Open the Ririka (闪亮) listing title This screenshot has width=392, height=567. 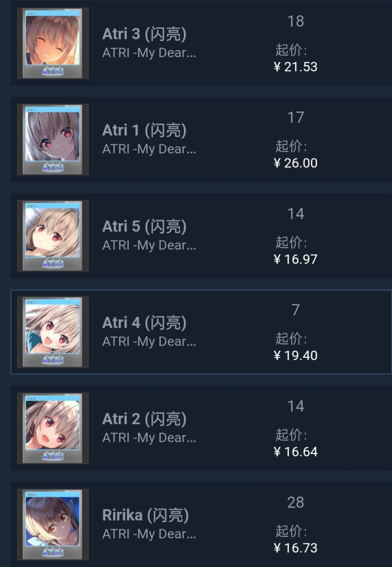pyautogui.click(x=145, y=515)
